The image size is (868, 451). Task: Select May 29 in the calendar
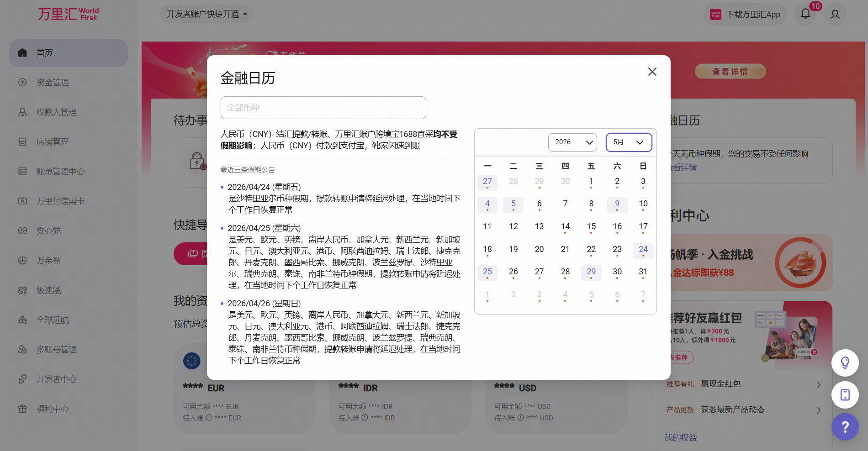591,272
